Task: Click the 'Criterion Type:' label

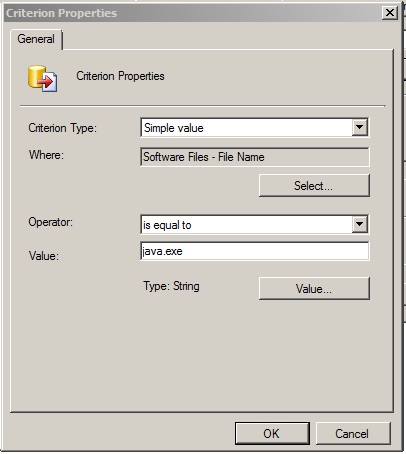Action: pyautogui.click(x=63, y=128)
